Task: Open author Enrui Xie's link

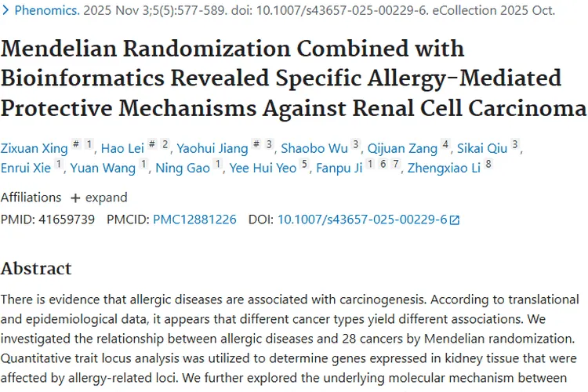Action: coord(25,168)
